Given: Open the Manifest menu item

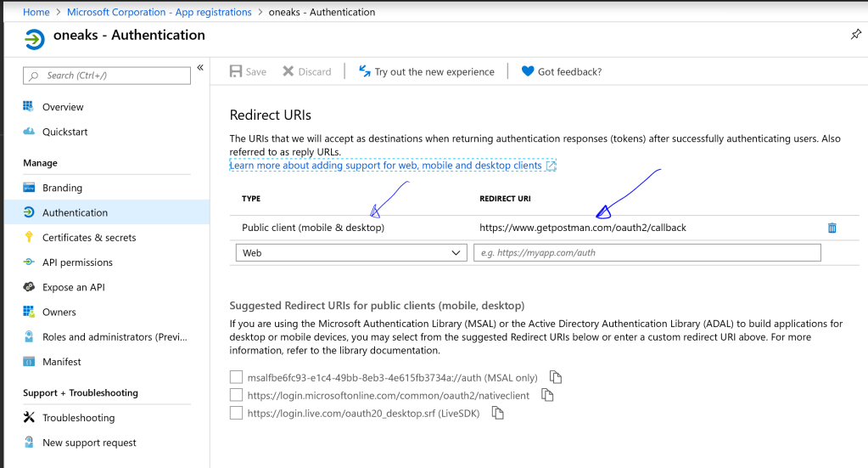Looking at the screenshot, I should (62, 362).
